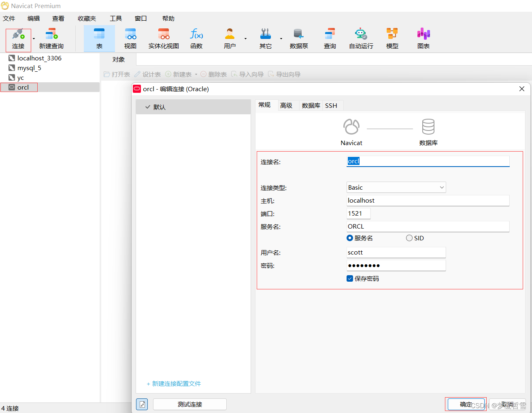Viewport: 532px width, 413px height.
Task: Click New Connection Profile (新建连接配置文件) link
Action: coord(174,383)
